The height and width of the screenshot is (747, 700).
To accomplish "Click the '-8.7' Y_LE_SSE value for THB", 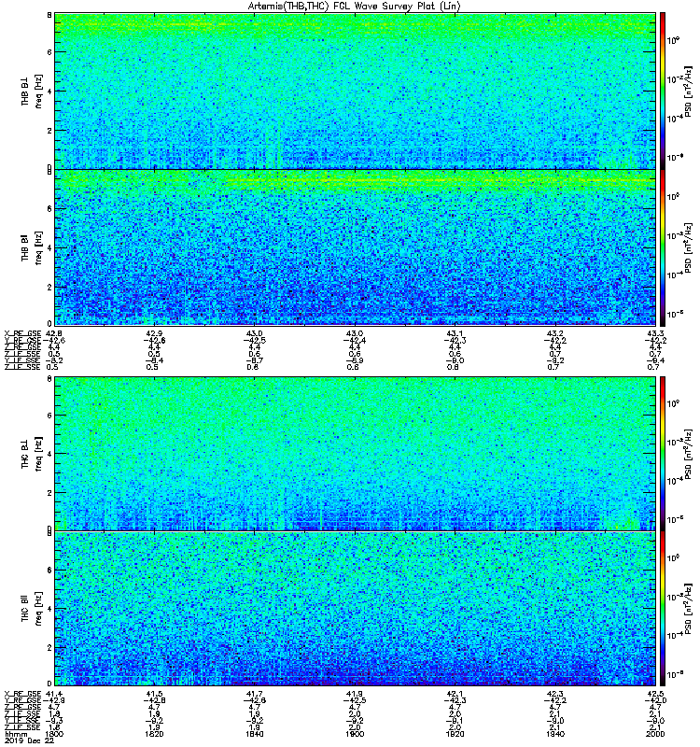I will 254,360.
